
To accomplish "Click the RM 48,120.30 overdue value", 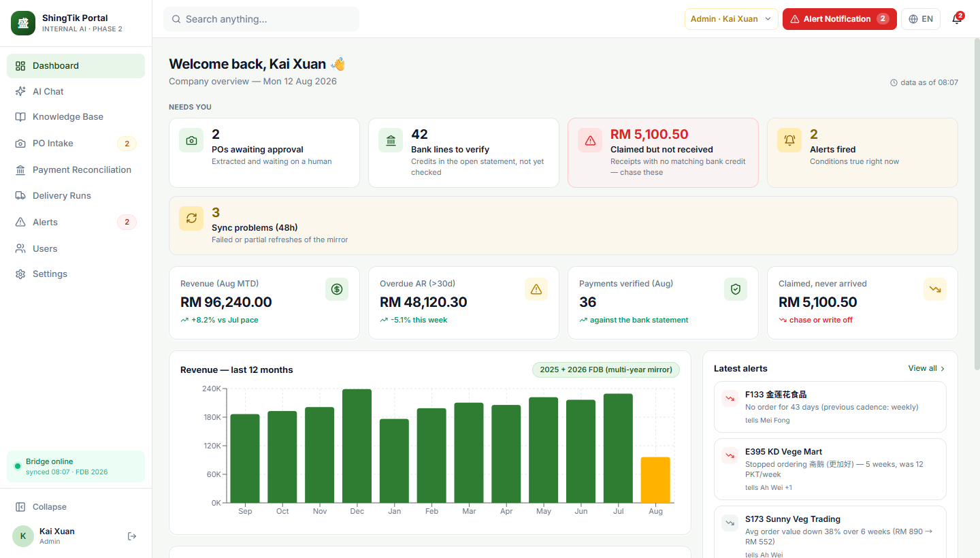I will (x=423, y=302).
